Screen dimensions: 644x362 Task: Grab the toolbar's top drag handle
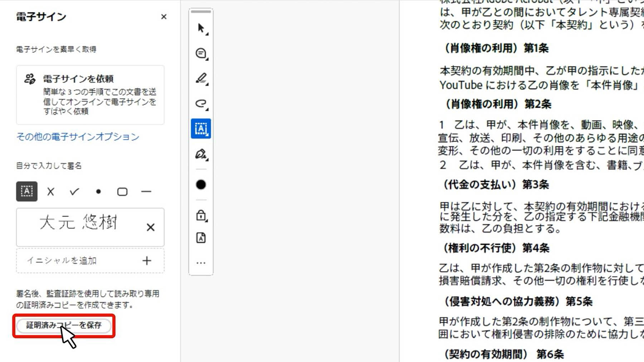[x=201, y=12]
